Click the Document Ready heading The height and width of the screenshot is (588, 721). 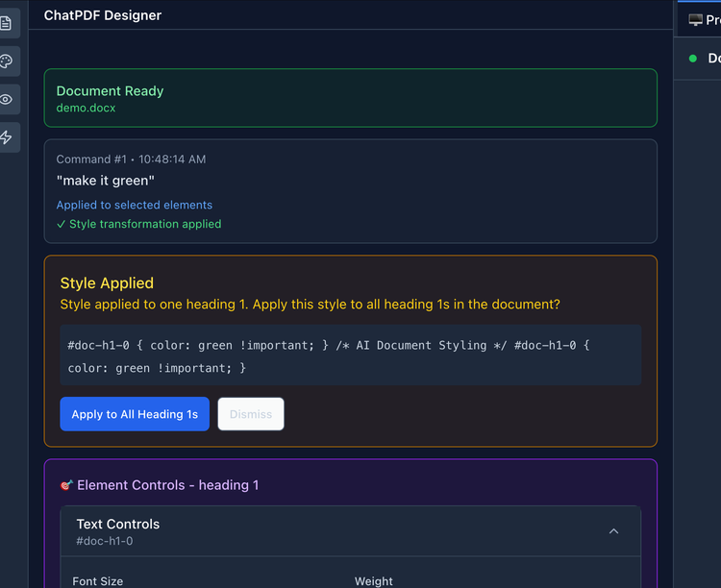click(110, 91)
